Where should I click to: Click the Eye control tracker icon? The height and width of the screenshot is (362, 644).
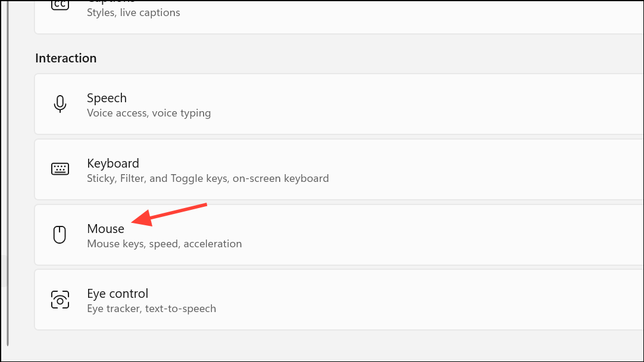60,300
